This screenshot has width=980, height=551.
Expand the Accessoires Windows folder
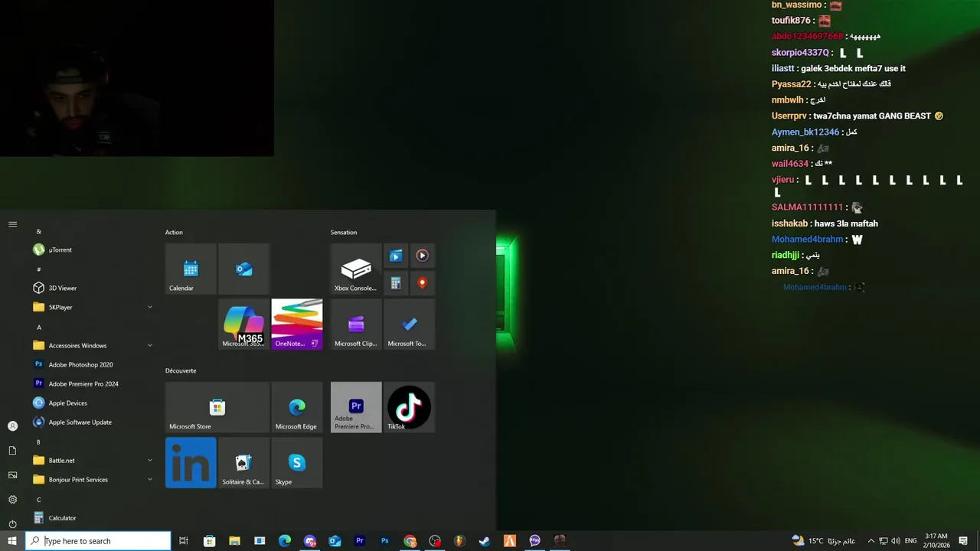pos(92,345)
